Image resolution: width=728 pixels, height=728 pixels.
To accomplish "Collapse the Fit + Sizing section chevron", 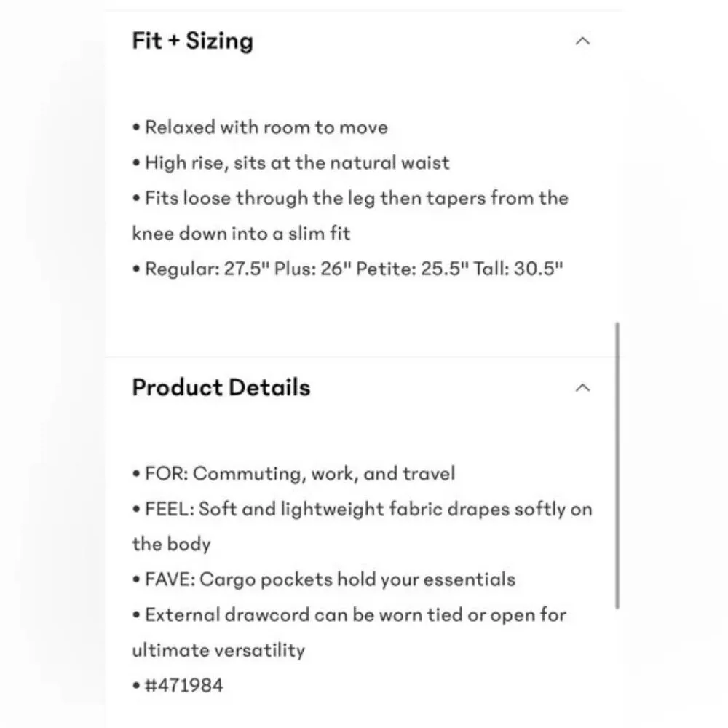I will tap(582, 41).
